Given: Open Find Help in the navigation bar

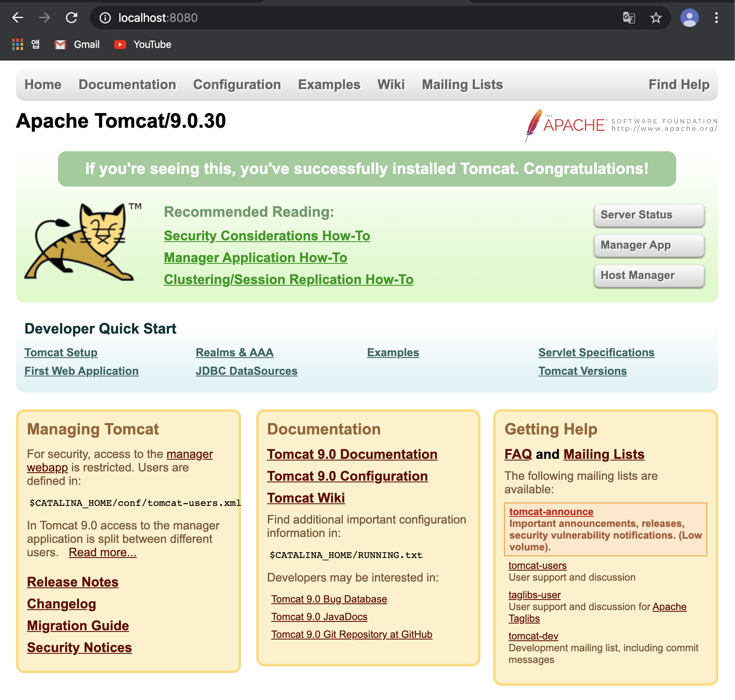Looking at the screenshot, I should (x=679, y=84).
